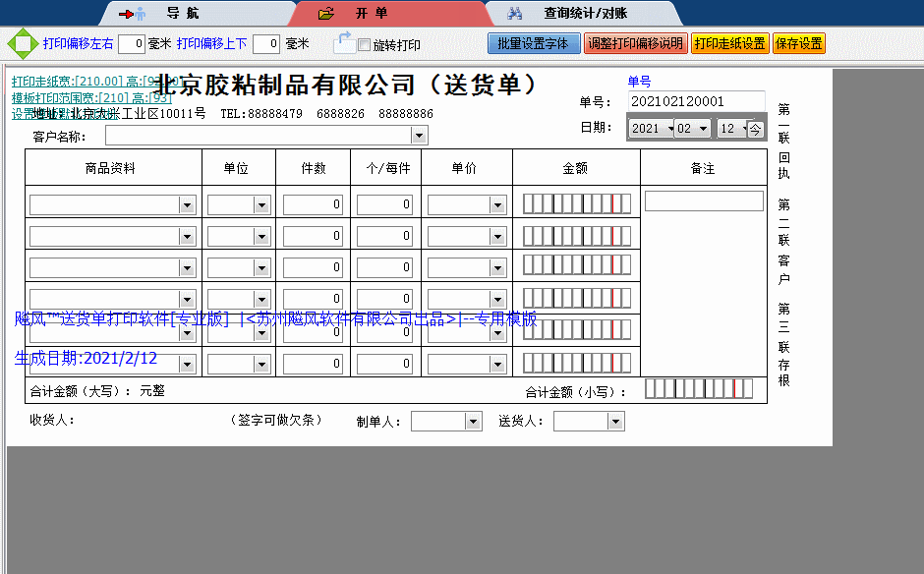This screenshot has width=924, height=574.
Task: Click the red arrow navigation icon
Action: pyautogui.click(x=131, y=14)
